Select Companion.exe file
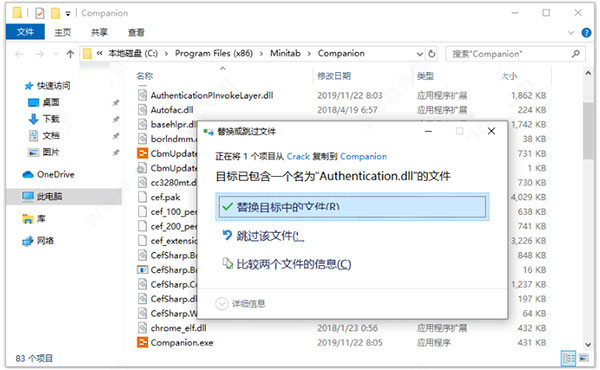The width and height of the screenshot is (600, 370). click(x=182, y=342)
